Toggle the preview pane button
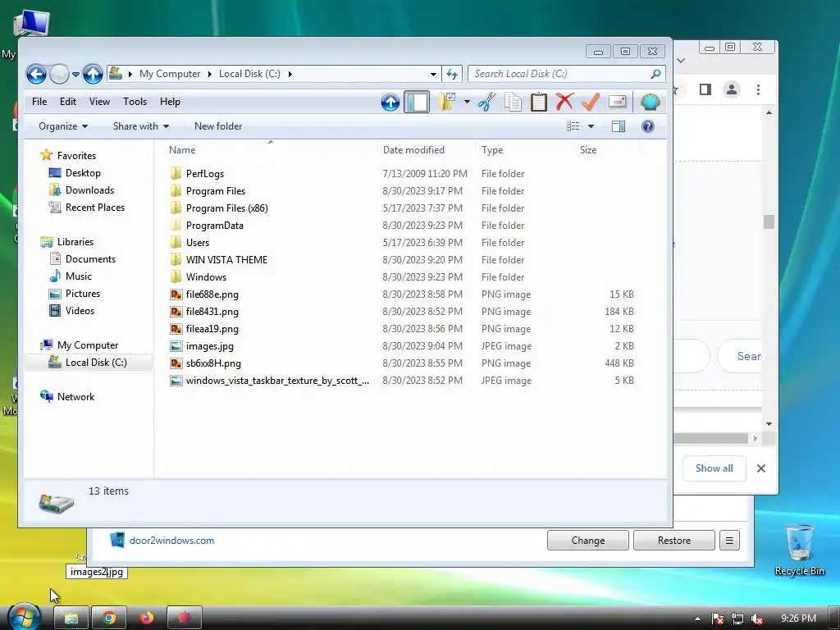Image resolution: width=840 pixels, height=630 pixels. coord(619,126)
